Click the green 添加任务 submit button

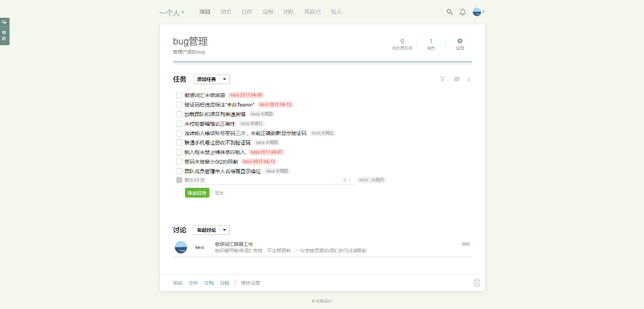pos(197,193)
